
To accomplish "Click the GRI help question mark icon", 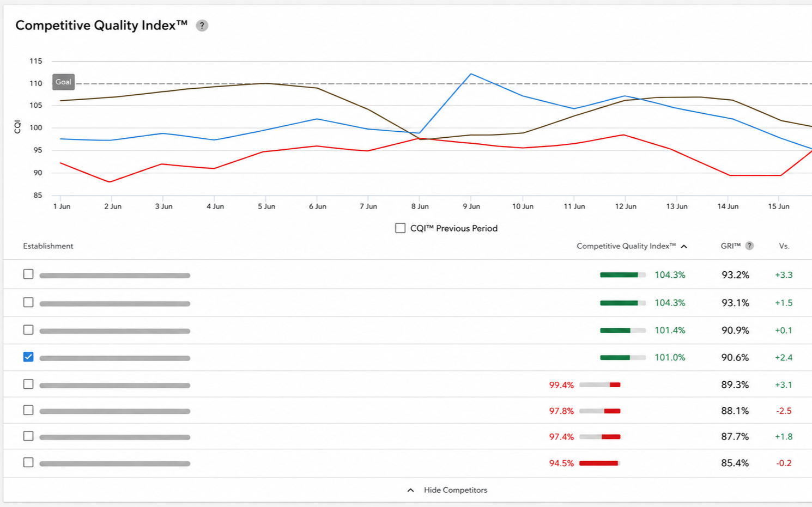I will (749, 246).
